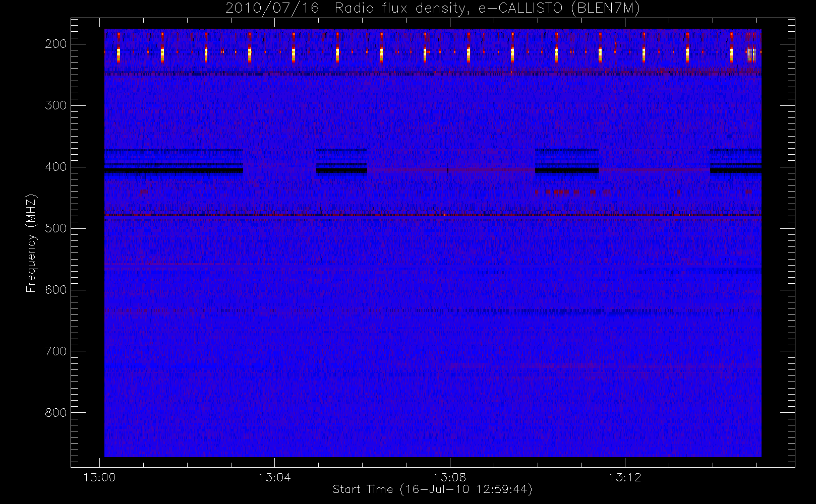Click the 13:12 time tick label

click(625, 477)
